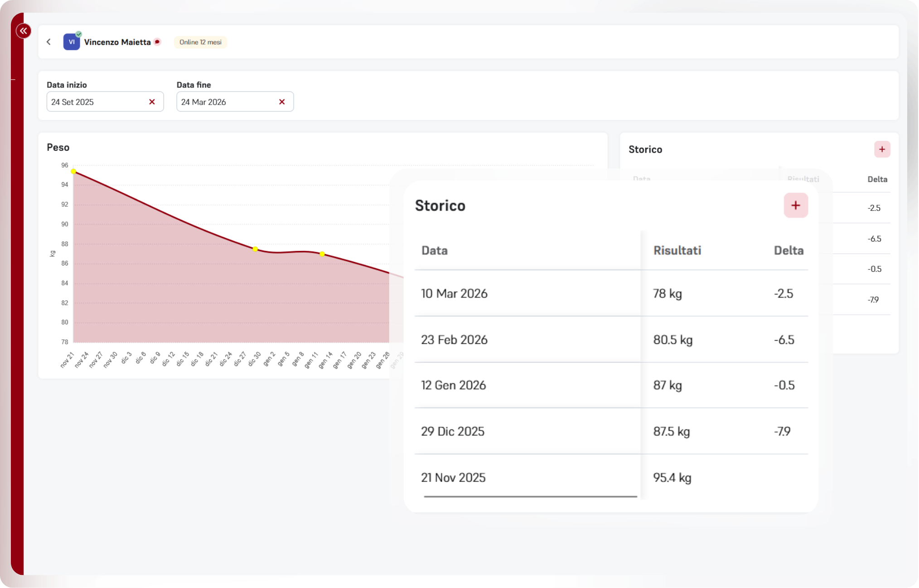Click the Delta column header
This screenshot has width=919, height=588.
tap(788, 251)
